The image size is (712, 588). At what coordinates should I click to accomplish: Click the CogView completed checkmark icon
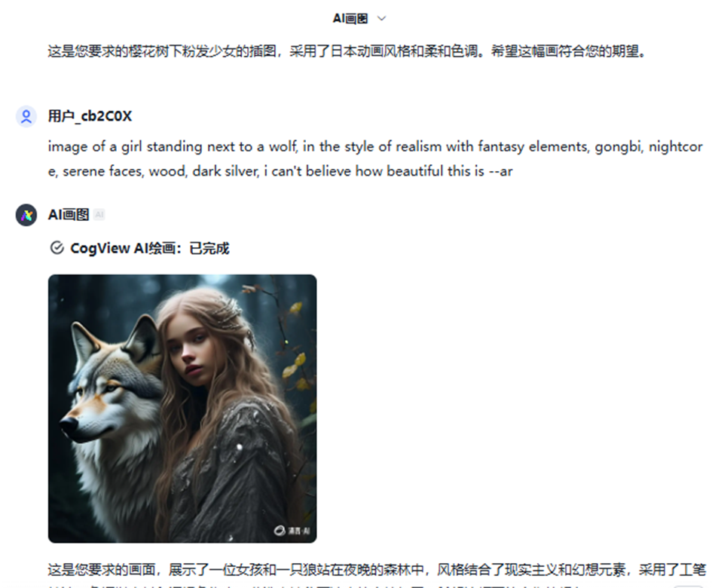57,248
